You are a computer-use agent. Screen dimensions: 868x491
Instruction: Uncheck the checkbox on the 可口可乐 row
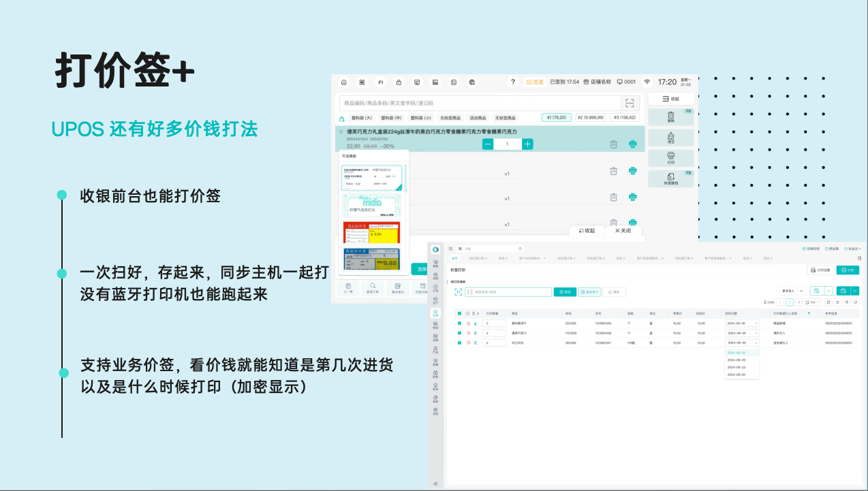459,343
